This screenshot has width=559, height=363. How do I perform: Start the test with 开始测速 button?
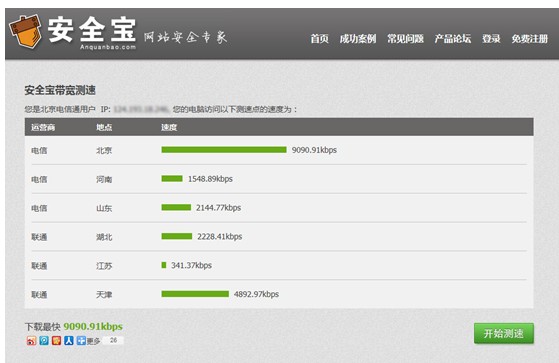(504, 333)
